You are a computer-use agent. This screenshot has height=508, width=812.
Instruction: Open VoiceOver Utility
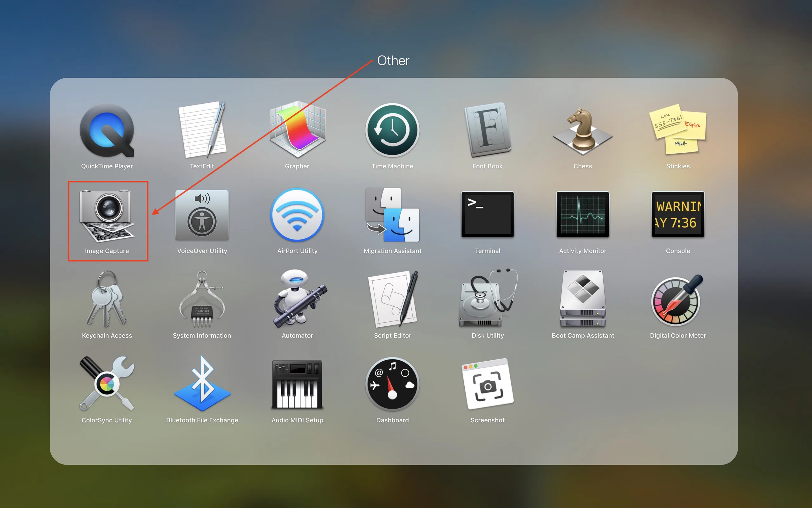pos(202,215)
